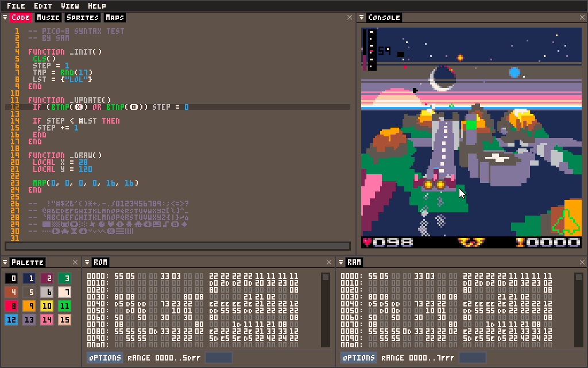The width and height of the screenshot is (588, 368).
Task: Pick palette color 13 lavender
Action: [x=29, y=320]
